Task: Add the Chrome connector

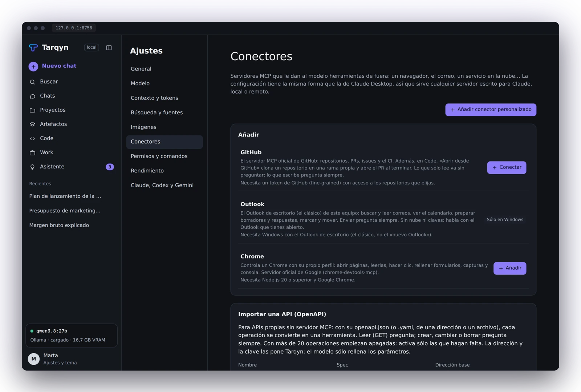Action: coord(510,268)
